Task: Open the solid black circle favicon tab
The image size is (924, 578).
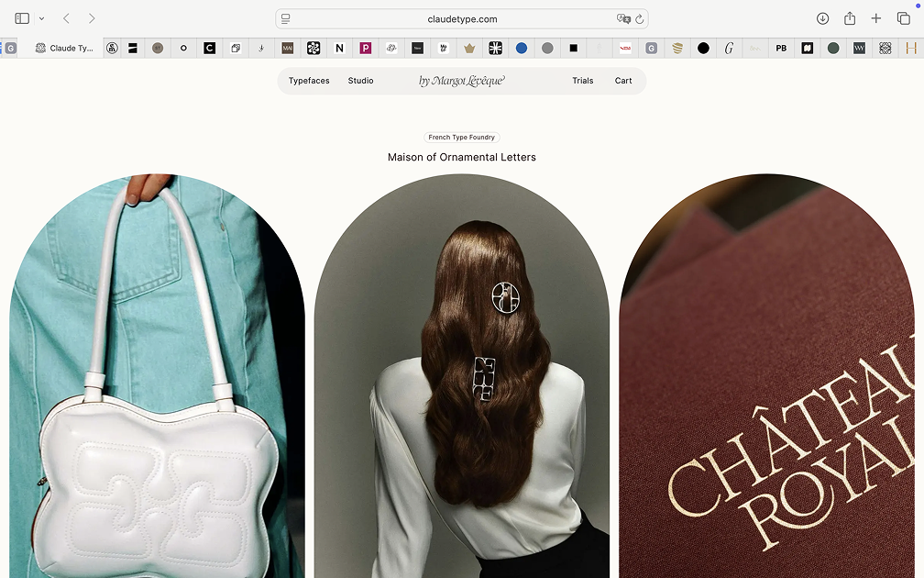Action: (x=704, y=49)
